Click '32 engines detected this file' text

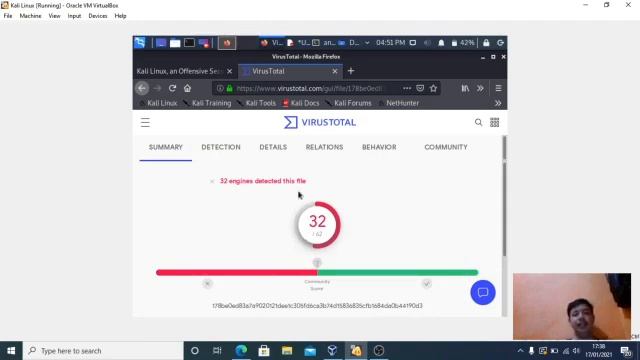click(x=263, y=181)
